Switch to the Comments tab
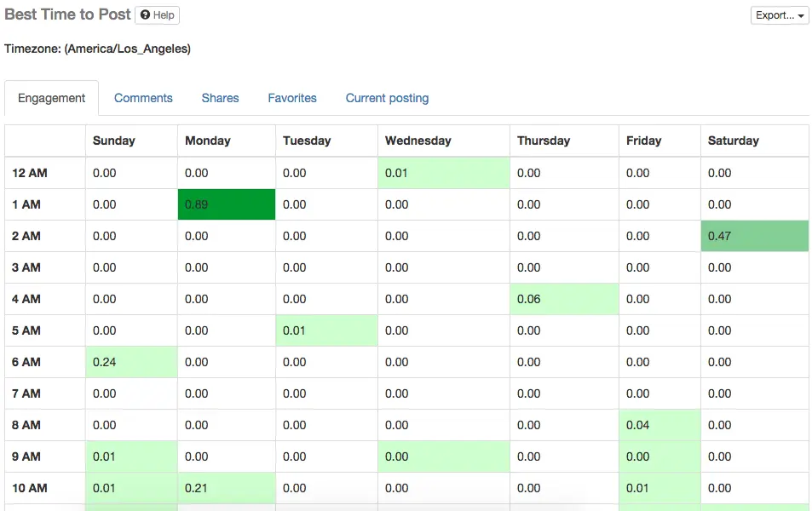The width and height of the screenshot is (812, 511). 143,98
